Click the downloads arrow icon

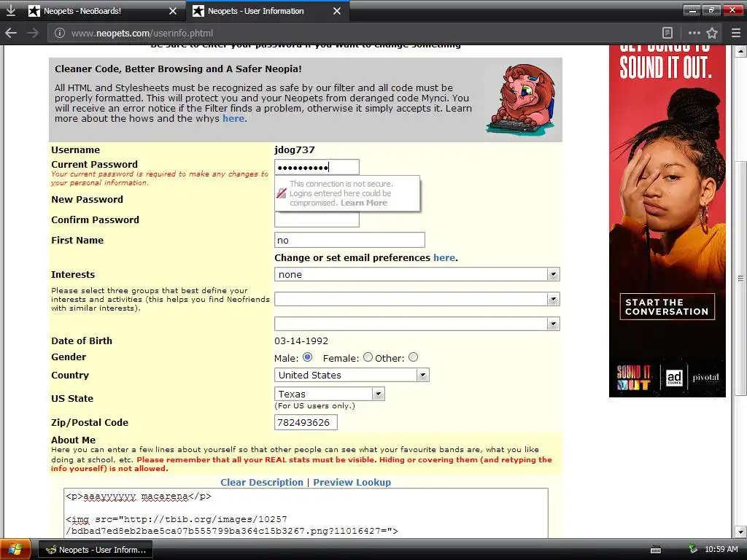pos(10,10)
